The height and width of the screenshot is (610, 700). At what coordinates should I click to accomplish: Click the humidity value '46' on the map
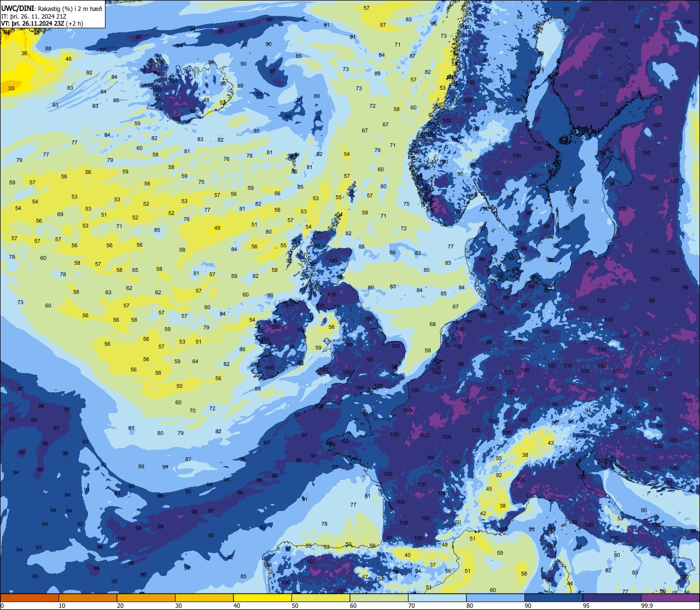[68, 59]
